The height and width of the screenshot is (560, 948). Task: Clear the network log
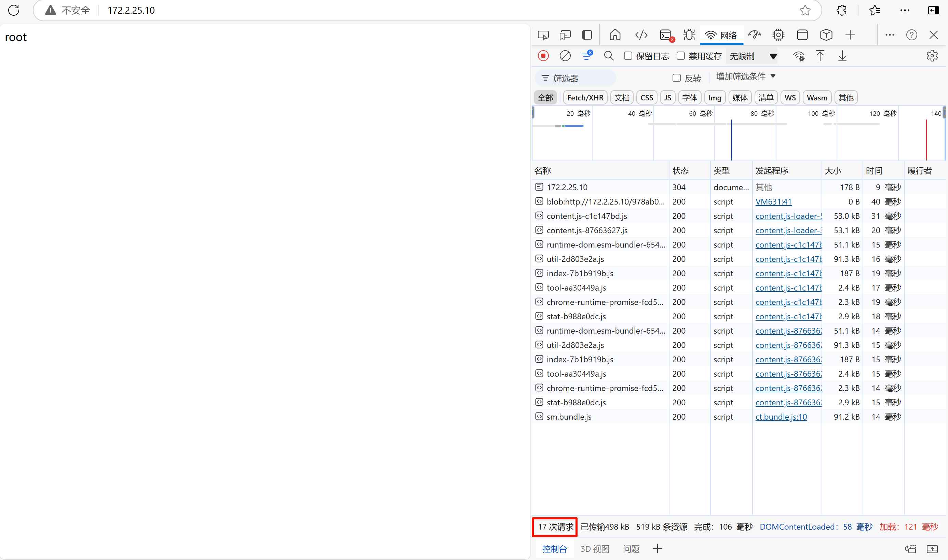565,56
